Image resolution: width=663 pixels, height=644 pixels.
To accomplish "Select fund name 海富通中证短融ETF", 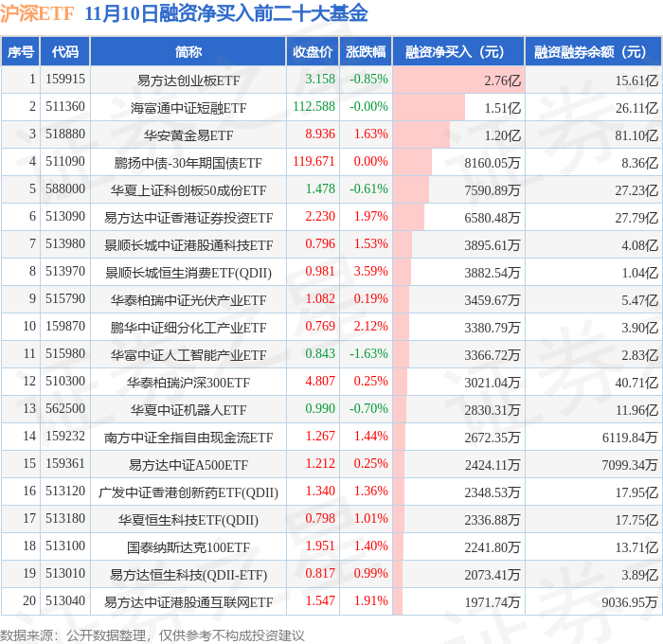I will [188, 108].
